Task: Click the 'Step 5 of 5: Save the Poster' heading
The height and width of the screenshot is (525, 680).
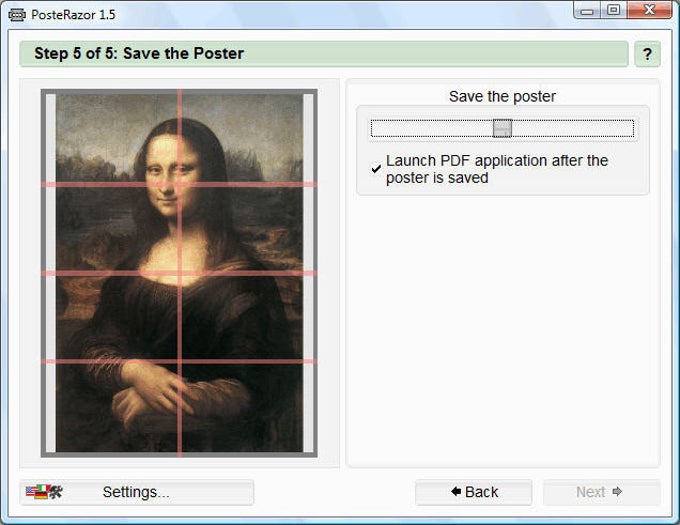Action: pyautogui.click(x=139, y=53)
